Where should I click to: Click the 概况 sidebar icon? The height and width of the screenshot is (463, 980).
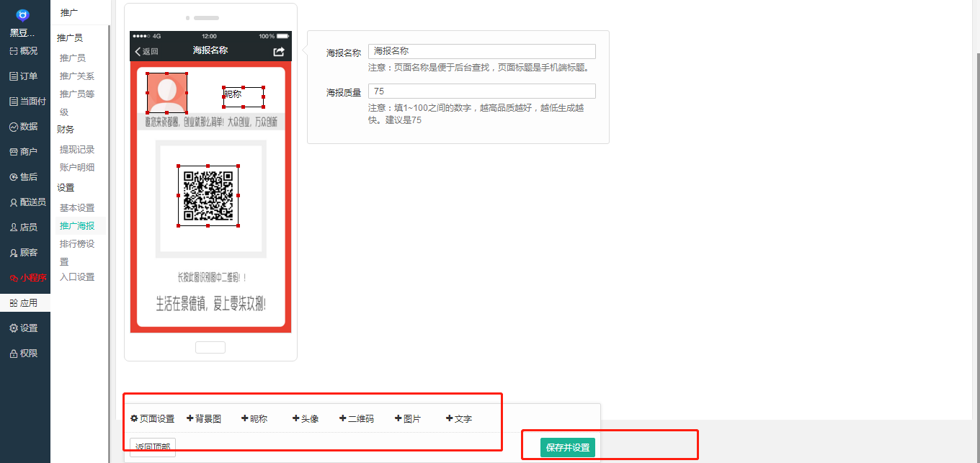(13, 50)
